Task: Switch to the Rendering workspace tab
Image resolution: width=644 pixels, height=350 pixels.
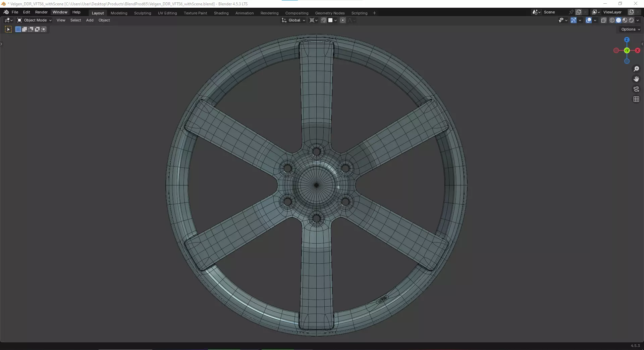Action: coord(270,13)
